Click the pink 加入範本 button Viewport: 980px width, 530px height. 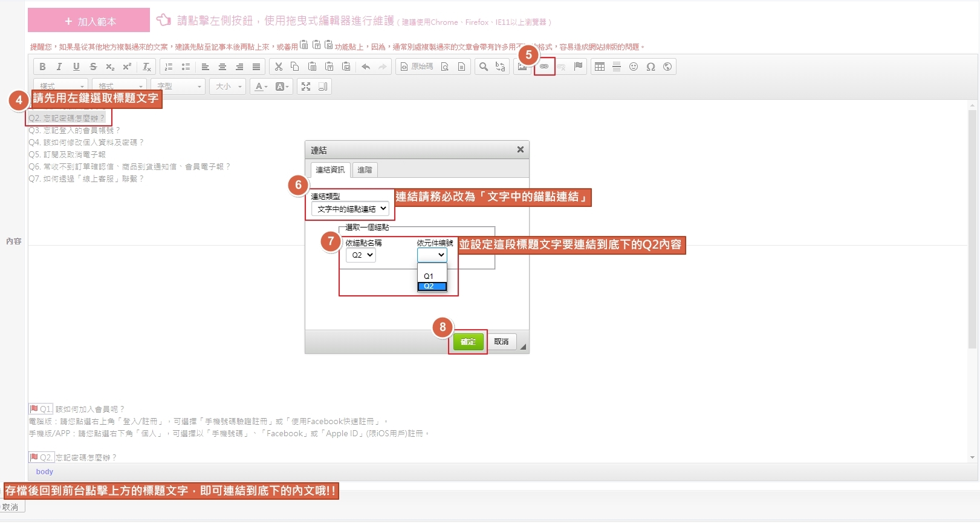[x=89, y=21]
